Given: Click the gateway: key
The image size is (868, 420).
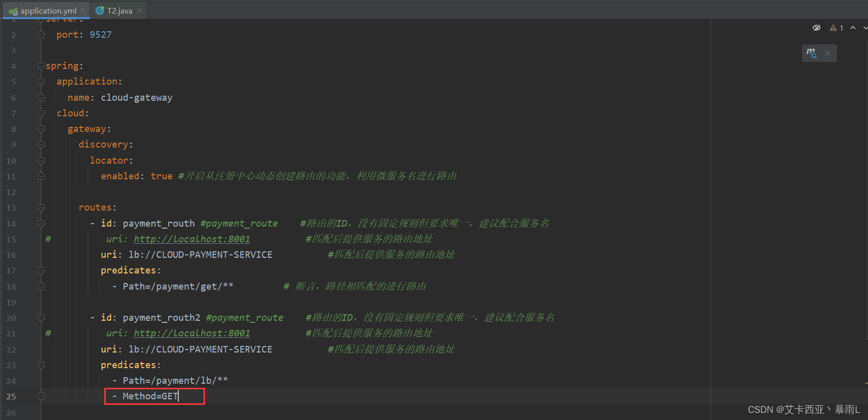Looking at the screenshot, I should coord(89,129).
